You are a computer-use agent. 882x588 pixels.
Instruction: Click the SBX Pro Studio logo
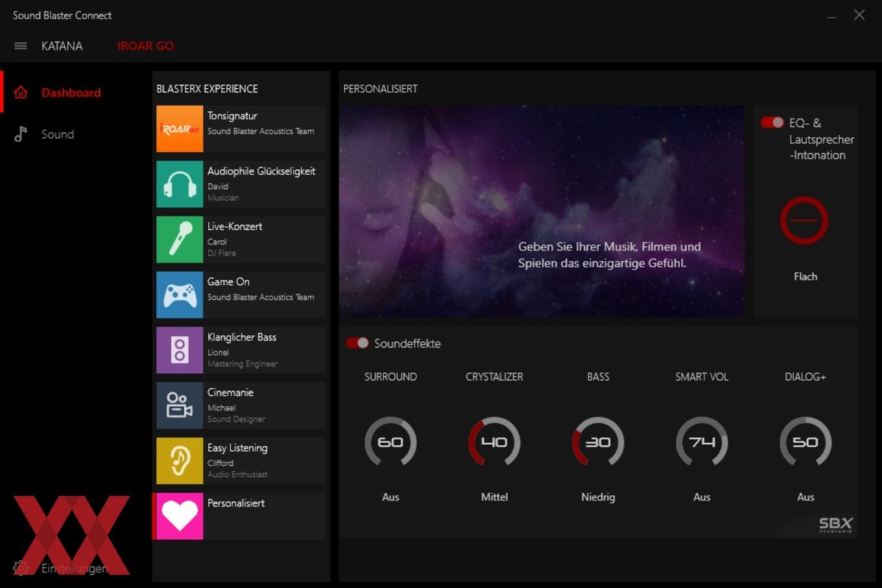coord(835,524)
